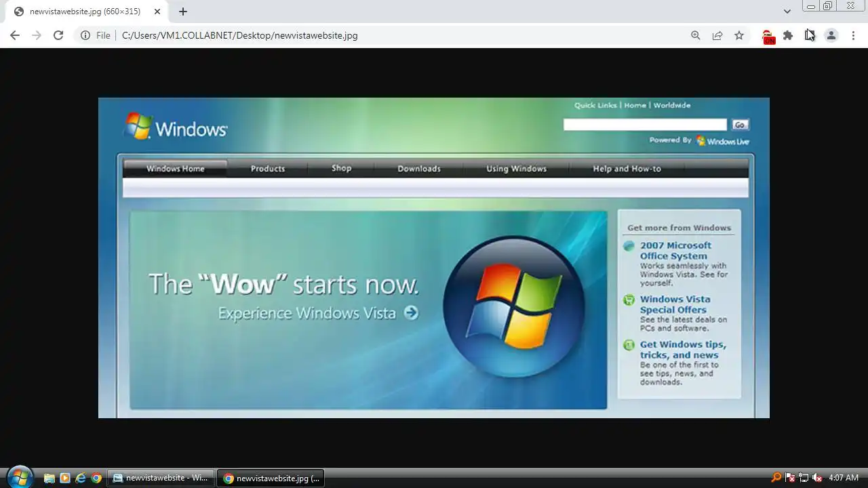The image size is (868, 488).
Task: Launch Internet Explorer from Quick Launch
Action: (x=81, y=478)
